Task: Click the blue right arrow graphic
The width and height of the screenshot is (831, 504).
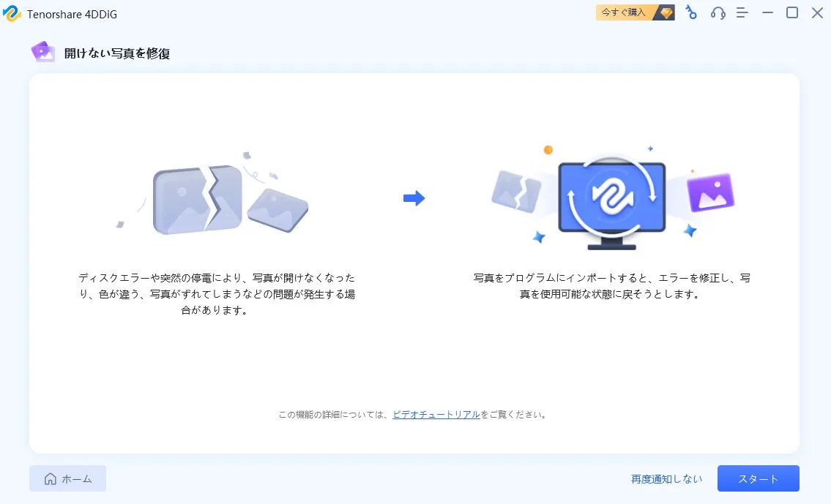Action: tap(414, 198)
